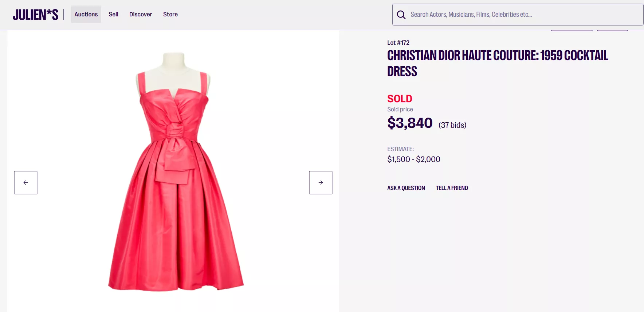Visit the Store section
644x312 pixels.
coord(170,15)
